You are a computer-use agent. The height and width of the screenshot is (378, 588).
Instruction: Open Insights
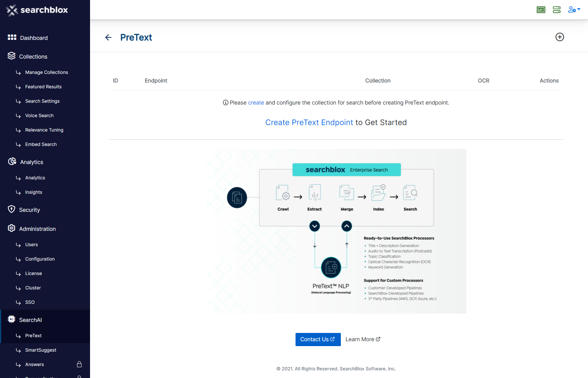click(x=34, y=192)
